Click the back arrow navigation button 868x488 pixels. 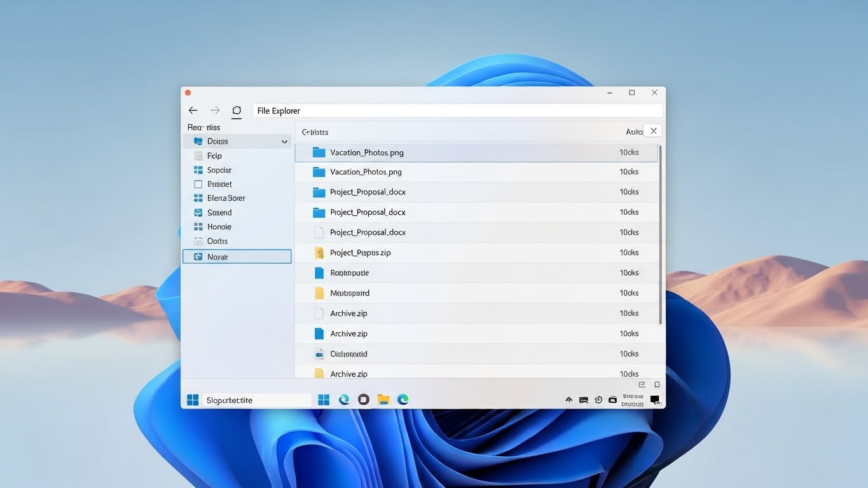click(193, 111)
